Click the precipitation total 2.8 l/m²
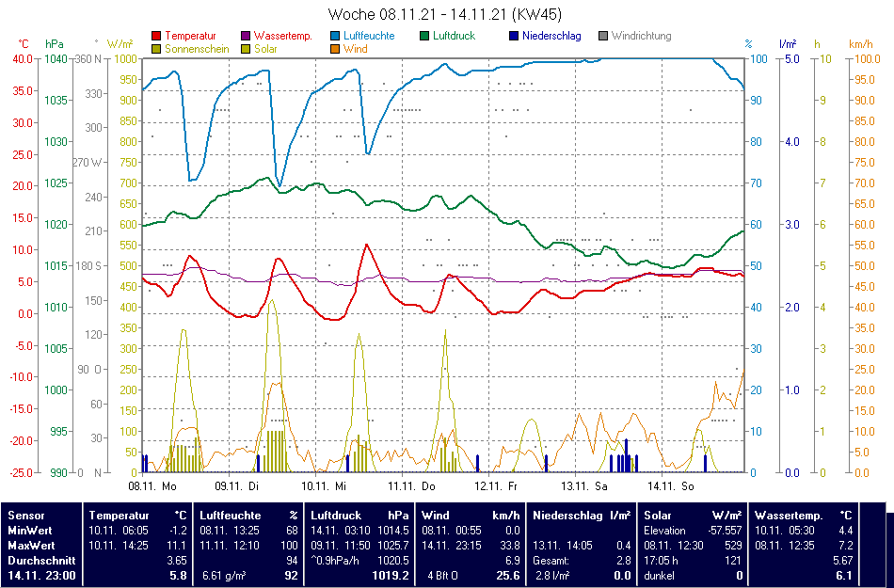The height and width of the screenshot is (588, 894). pyautogui.click(x=552, y=576)
